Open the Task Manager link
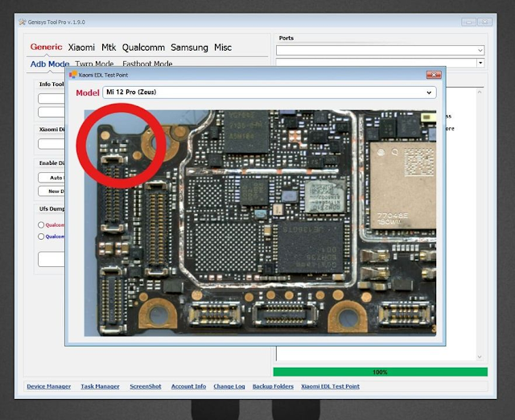The width and height of the screenshot is (515, 420). (x=100, y=386)
